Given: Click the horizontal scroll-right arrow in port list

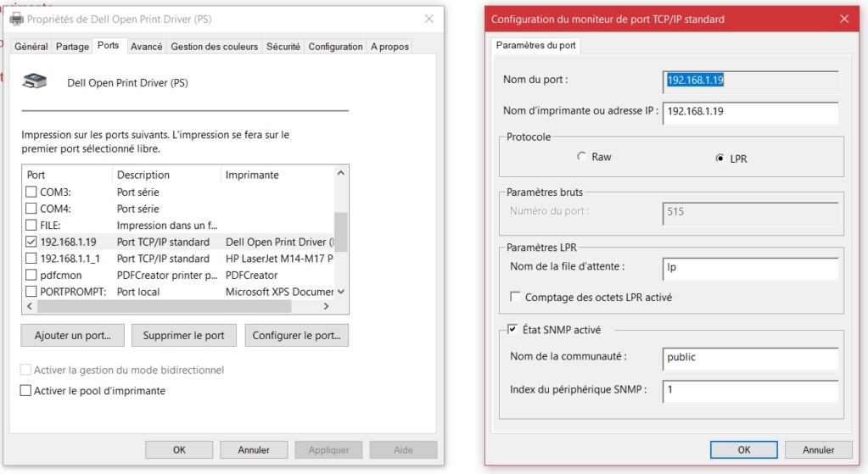Looking at the screenshot, I should [326, 306].
